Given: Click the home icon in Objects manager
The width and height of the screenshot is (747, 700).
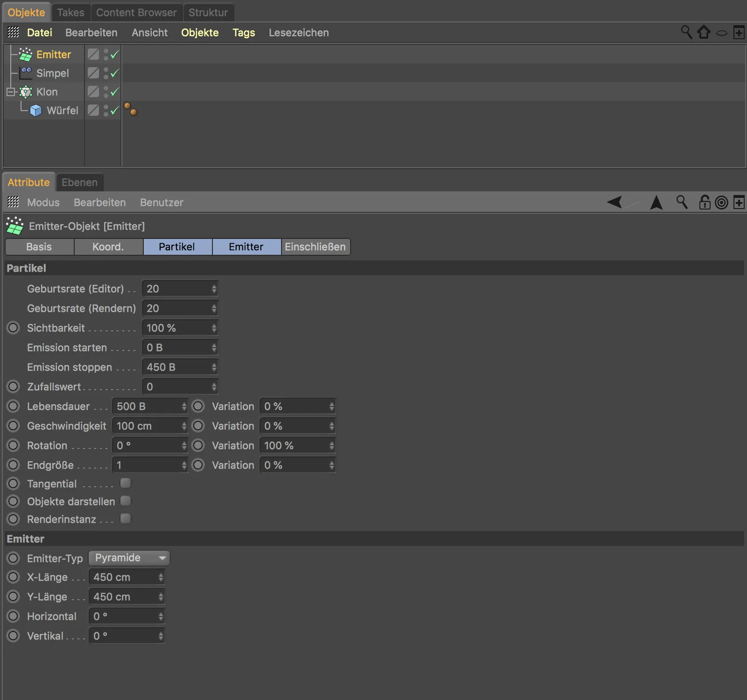Looking at the screenshot, I should click(704, 32).
